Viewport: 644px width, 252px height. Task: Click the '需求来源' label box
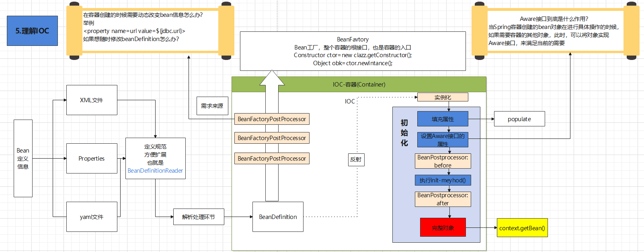[x=212, y=106]
